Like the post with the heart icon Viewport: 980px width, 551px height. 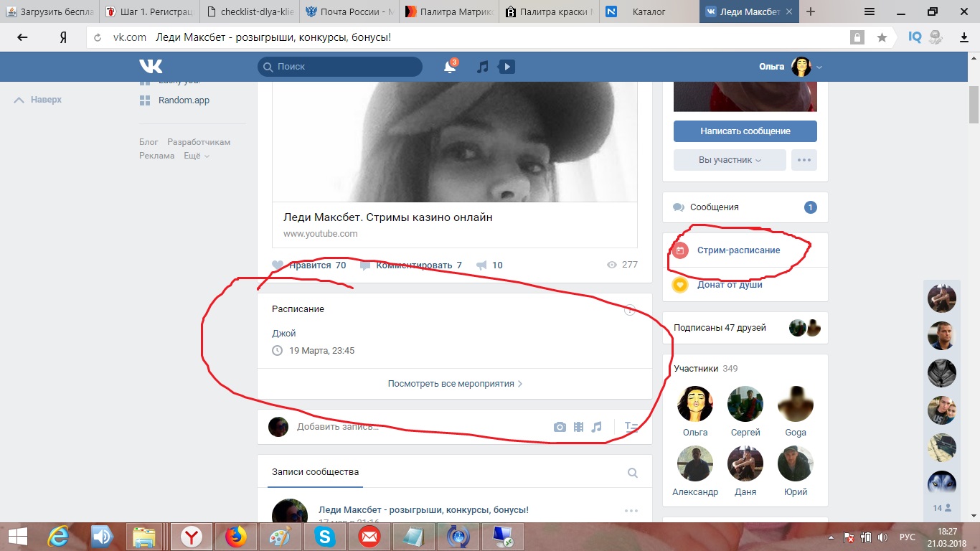[278, 265]
